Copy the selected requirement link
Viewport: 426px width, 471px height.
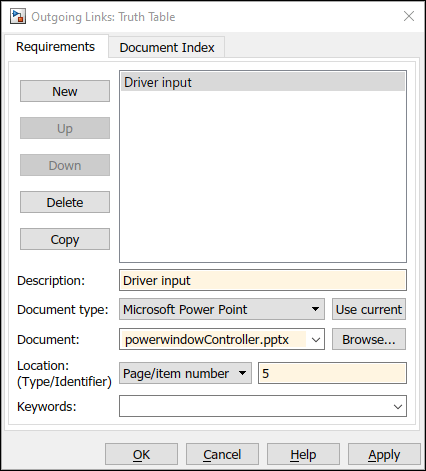click(65, 239)
